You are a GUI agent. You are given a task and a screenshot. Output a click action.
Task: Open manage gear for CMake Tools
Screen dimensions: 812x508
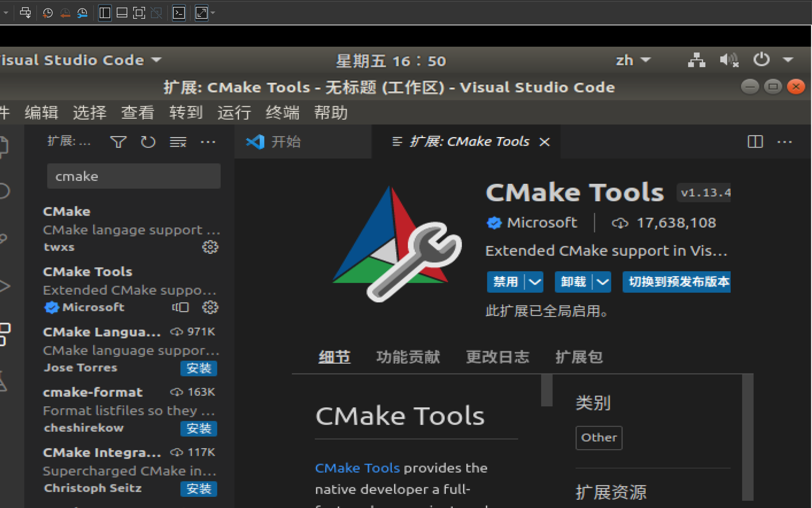pos(210,307)
